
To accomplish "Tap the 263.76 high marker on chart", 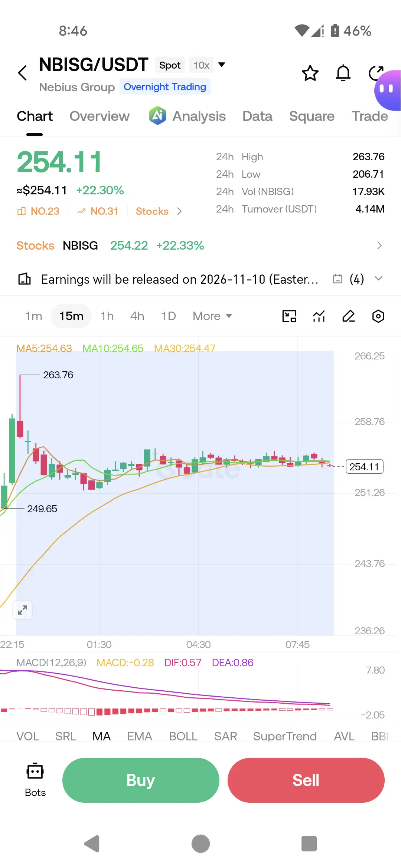I will point(58,375).
